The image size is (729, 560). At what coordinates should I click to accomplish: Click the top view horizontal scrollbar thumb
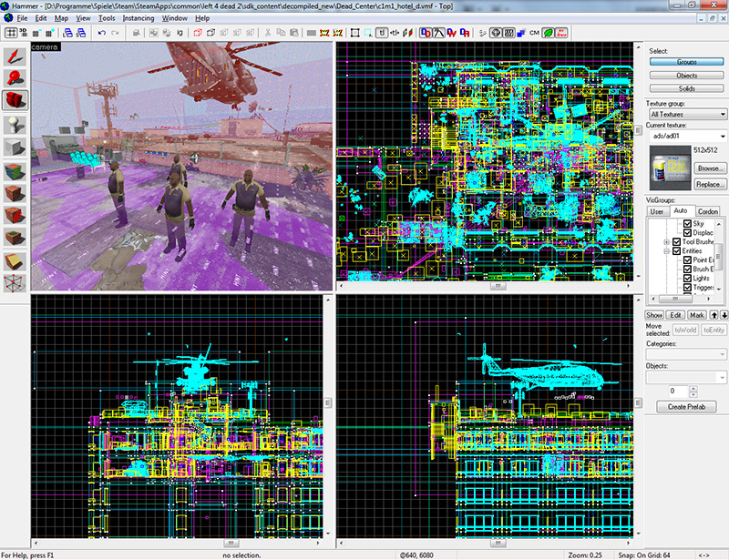[498, 286]
